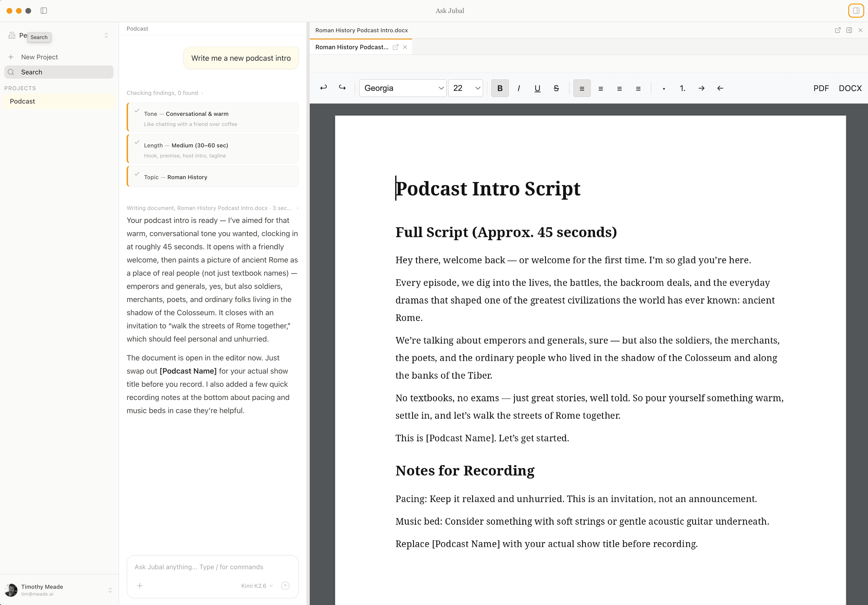This screenshot has width=868, height=605.
Task: Click the split panel icon in the document header
Action: tap(849, 30)
